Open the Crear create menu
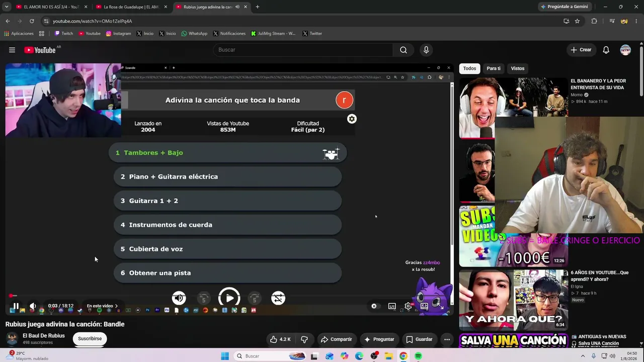Screen dimensions: 644x362 coord(581,50)
